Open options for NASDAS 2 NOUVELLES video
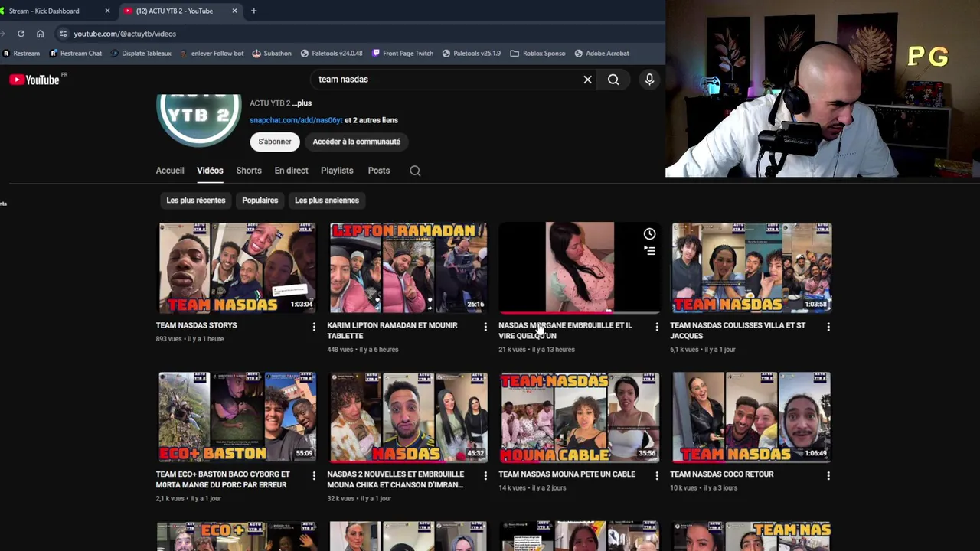980x551 pixels. coord(485,476)
